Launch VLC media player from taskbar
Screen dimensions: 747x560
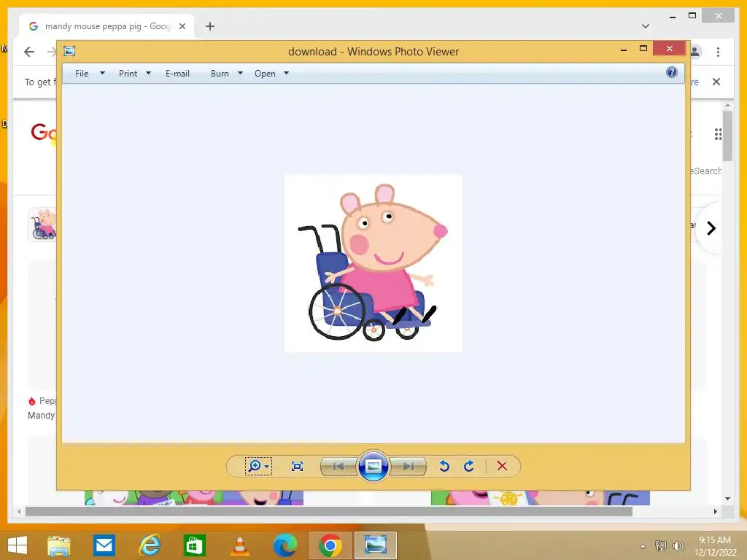(239, 545)
